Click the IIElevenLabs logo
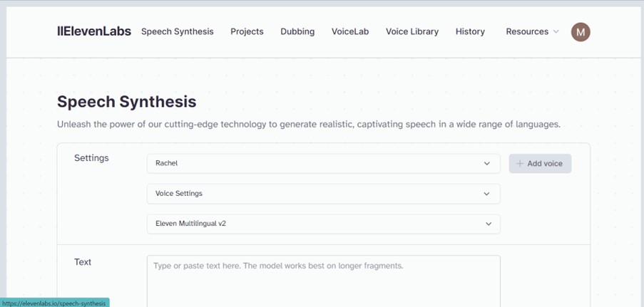644x307 pixels. tap(94, 31)
